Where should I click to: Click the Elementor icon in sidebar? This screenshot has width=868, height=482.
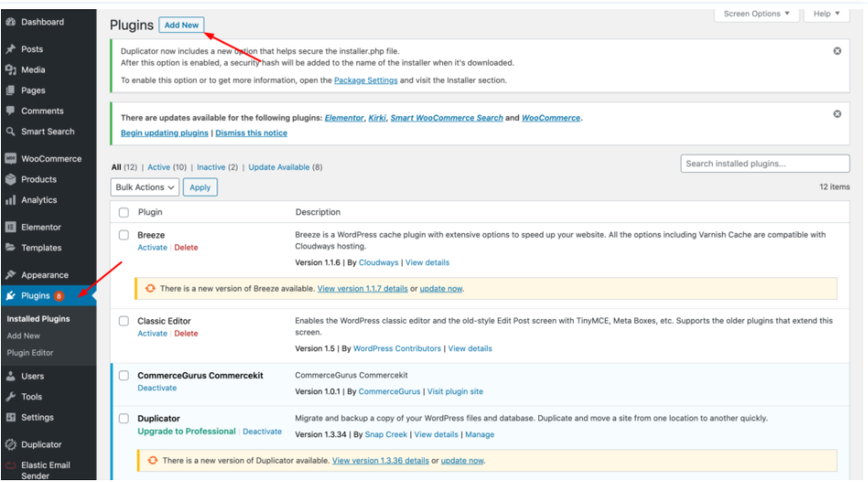pyautogui.click(x=11, y=227)
